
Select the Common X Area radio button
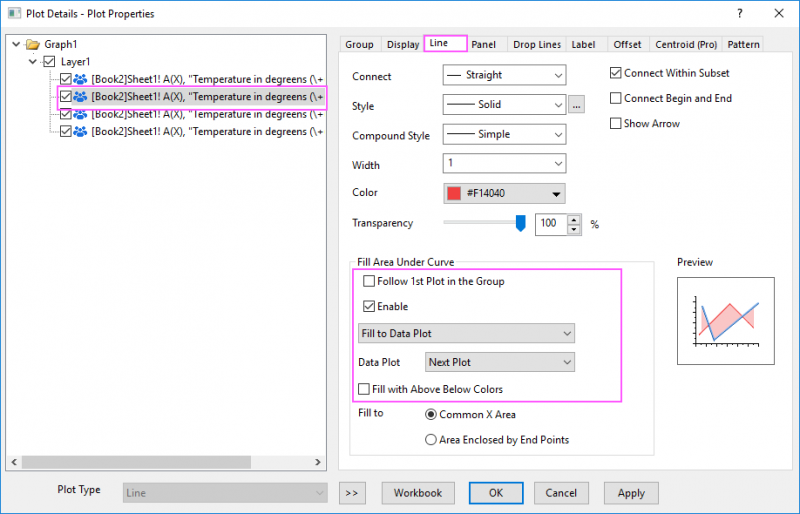pos(431,414)
